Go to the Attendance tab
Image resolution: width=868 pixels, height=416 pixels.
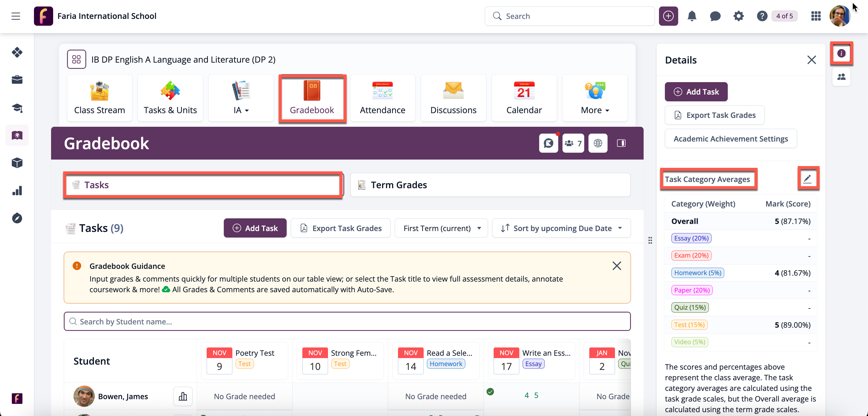[382, 98]
